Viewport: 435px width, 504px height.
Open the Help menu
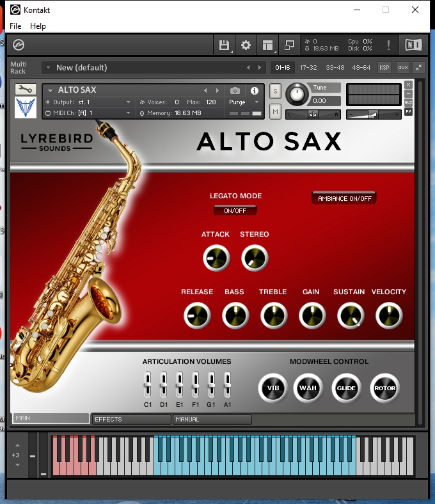[x=38, y=26]
